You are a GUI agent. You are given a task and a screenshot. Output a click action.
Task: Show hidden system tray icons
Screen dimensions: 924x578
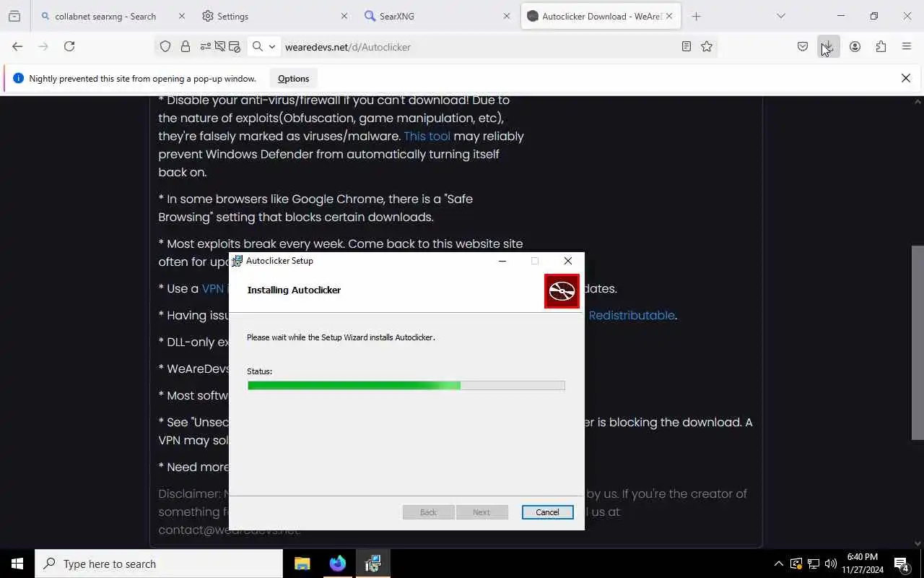778,564
